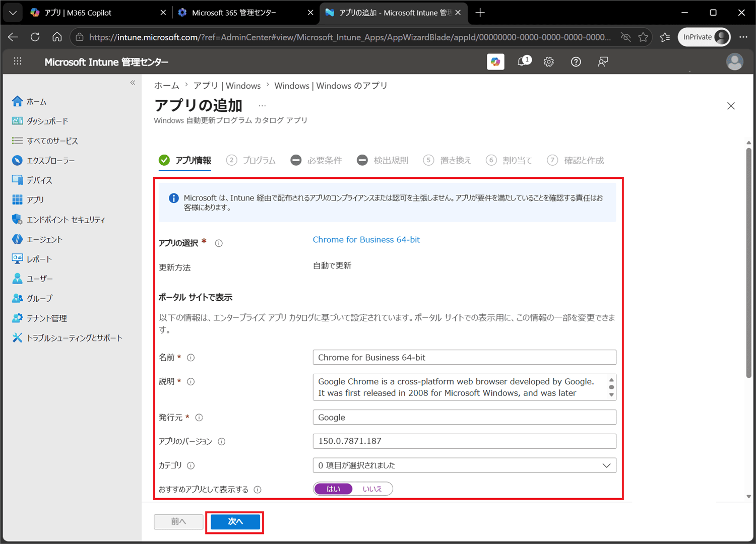756x544 pixels.
Task: Show info tooltip for おすすめアプリとして表示する
Action: pyautogui.click(x=258, y=490)
